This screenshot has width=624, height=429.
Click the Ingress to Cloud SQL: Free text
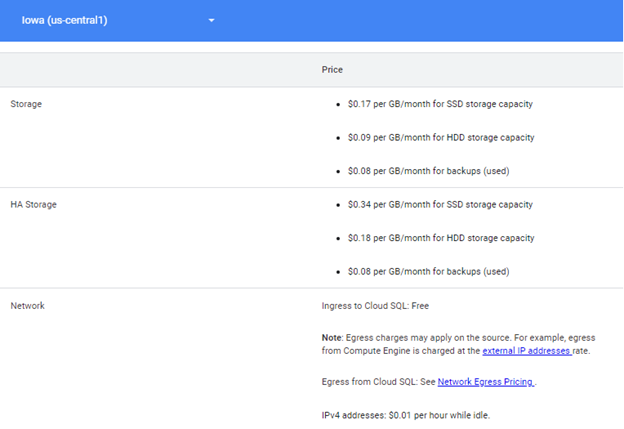tap(375, 306)
